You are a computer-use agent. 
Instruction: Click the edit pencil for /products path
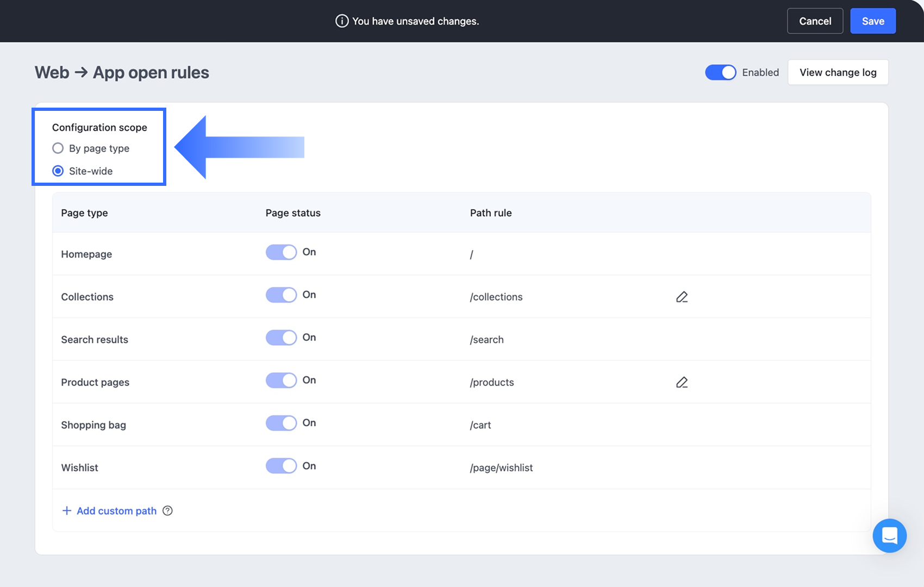pos(682,382)
